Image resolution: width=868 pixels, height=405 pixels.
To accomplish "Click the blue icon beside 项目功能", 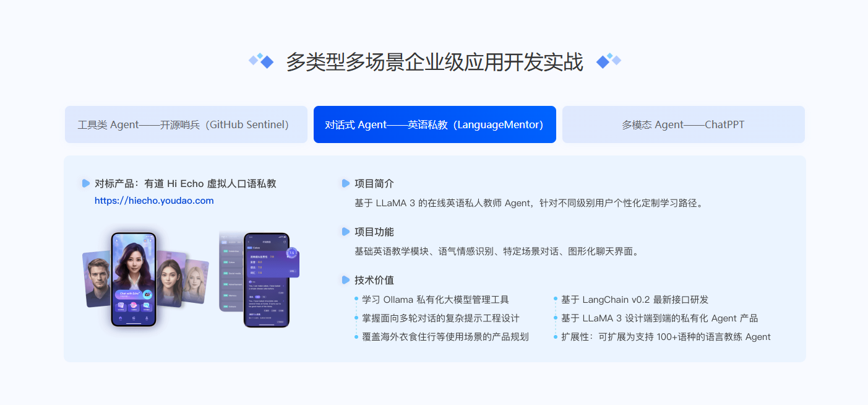I will coord(346,232).
